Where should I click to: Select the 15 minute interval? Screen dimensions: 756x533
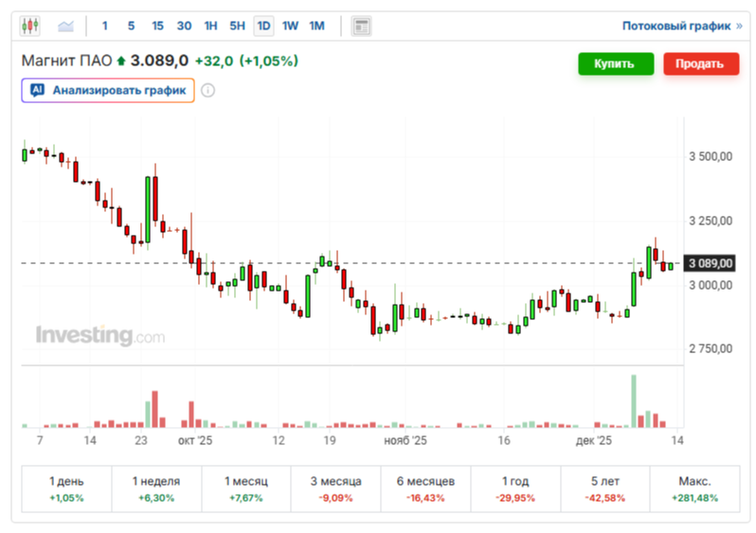click(157, 26)
